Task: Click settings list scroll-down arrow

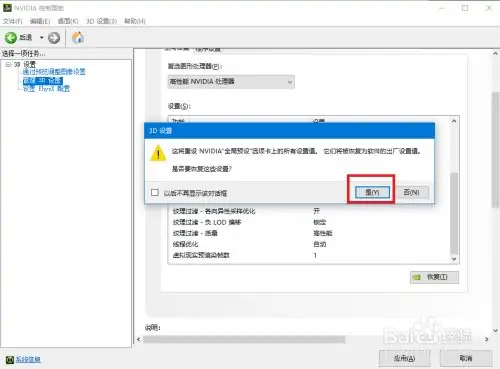Action: 454,259
